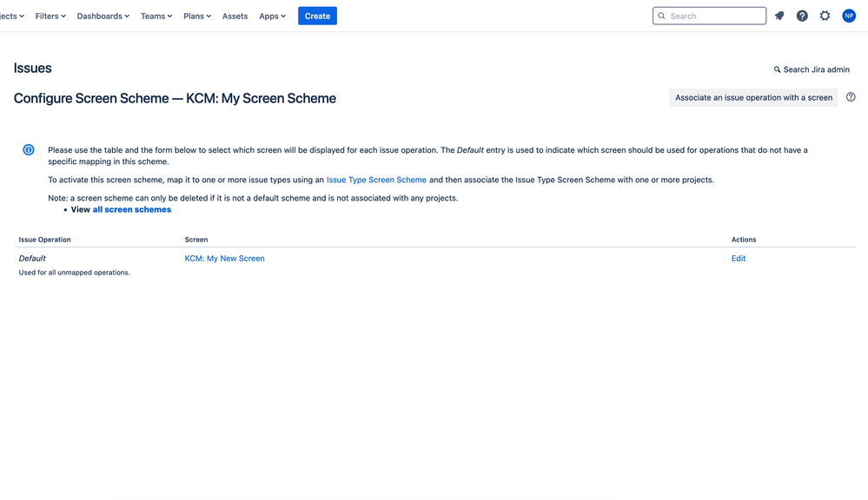
Task: Open the Dashboards menu
Action: point(103,15)
